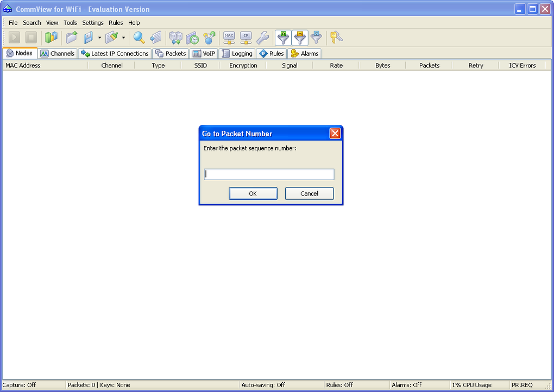Toggle capture data packets funnel
The height and width of the screenshot is (392, 554).
(283, 37)
